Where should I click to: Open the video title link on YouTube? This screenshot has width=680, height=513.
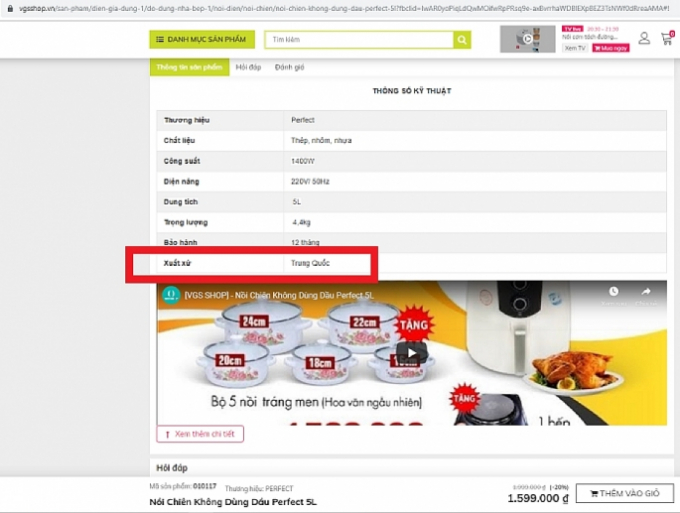(x=270, y=295)
